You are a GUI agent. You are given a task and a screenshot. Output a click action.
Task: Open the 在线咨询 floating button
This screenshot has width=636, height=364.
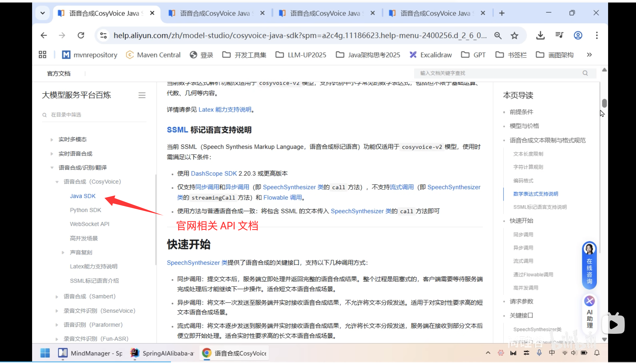[x=589, y=265]
